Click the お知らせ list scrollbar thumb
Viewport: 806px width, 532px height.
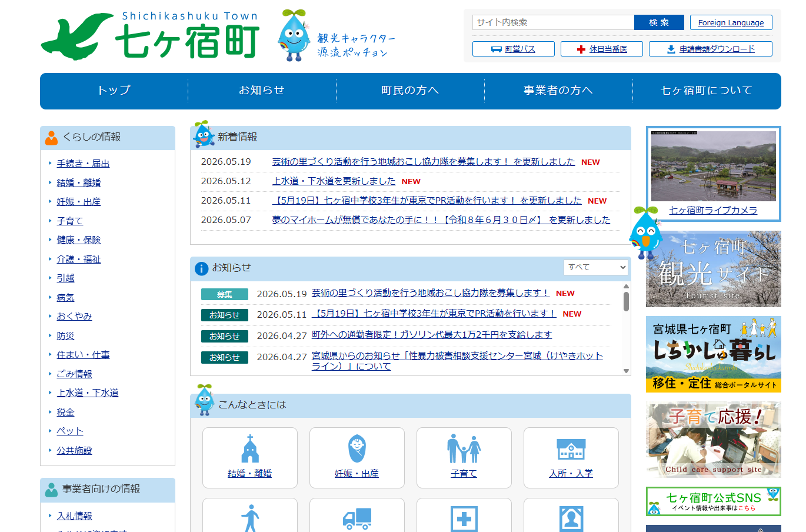click(626, 301)
